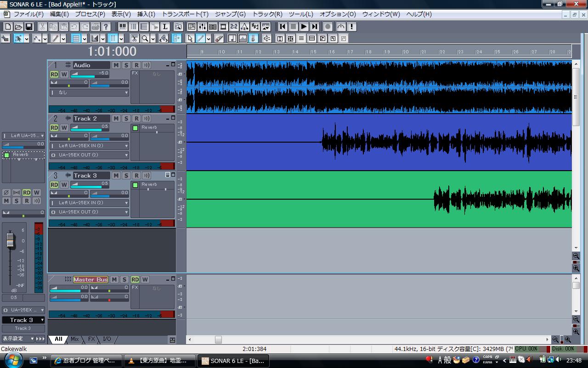The height and width of the screenshot is (368, 588).
Task: Mute the Master Bus
Action: click(x=114, y=280)
